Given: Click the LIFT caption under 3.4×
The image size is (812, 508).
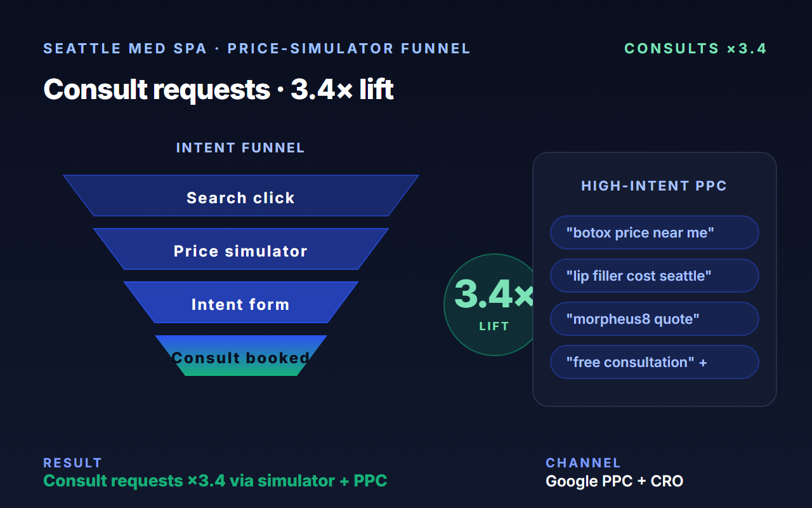Looking at the screenshot, I should 494,326.
